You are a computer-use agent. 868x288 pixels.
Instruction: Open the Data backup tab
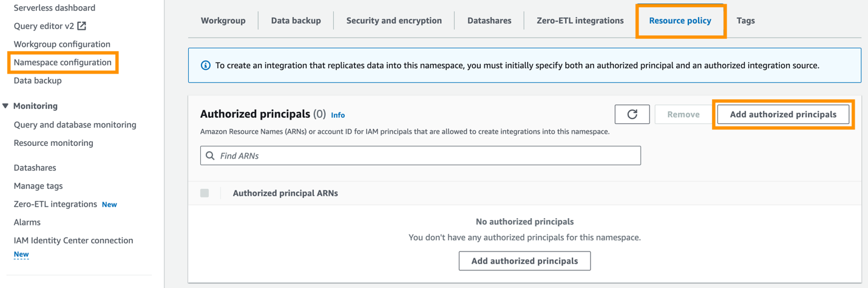[x=296, y=21]
